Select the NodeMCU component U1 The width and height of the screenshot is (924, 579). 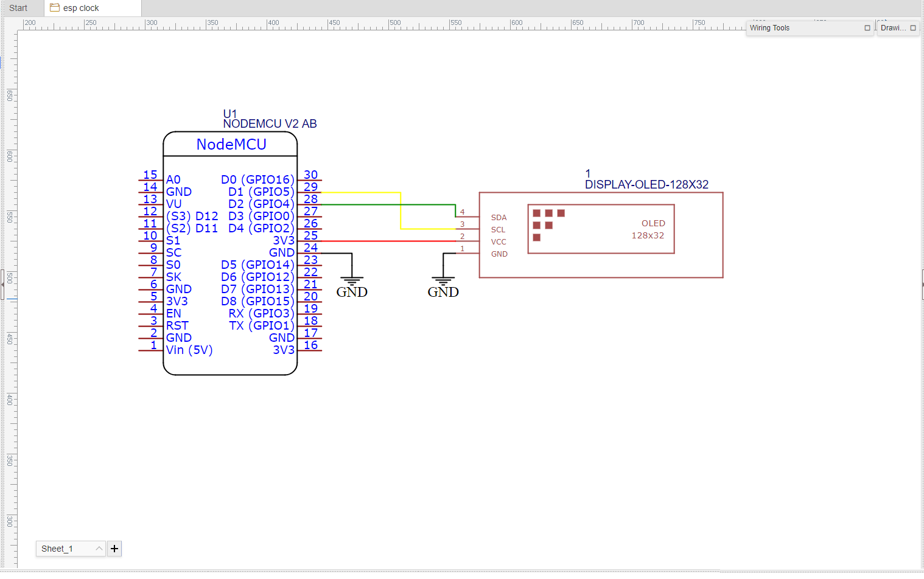point(230,252)
